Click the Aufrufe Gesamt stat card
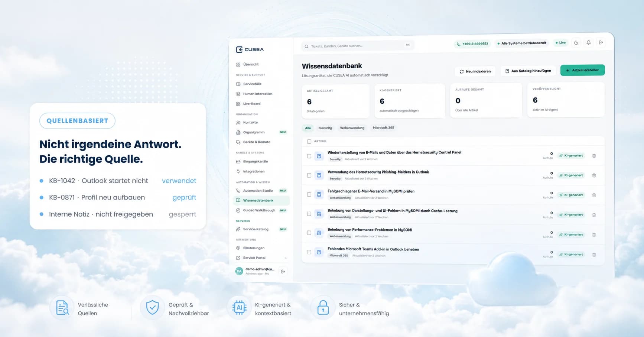 coord(486,100)
